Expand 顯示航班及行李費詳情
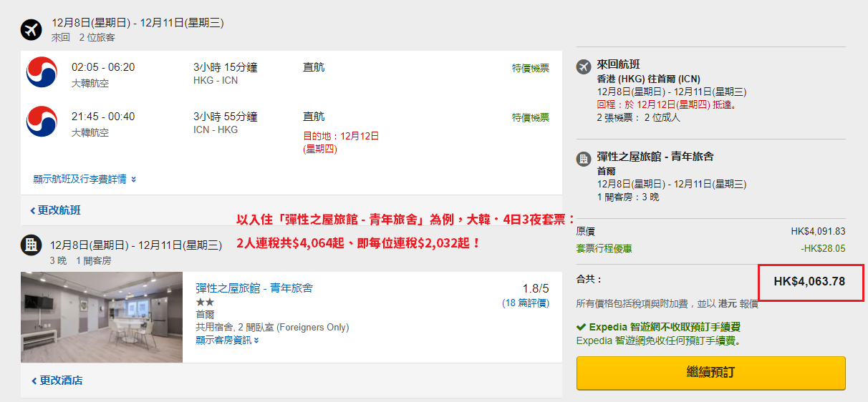This screenshot has height=402, width=868. point(85,179)
